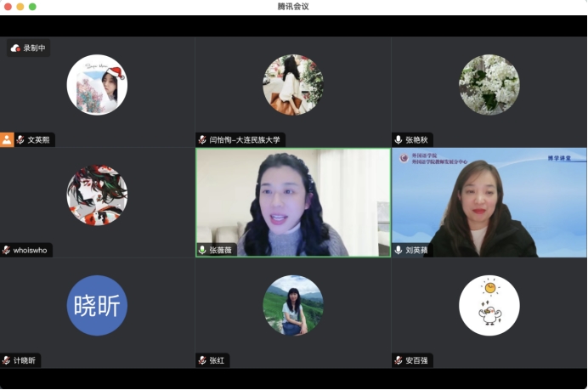Screen dimensions: 588x390
Task: Click muted mic icon beside 计晓昕
Action: point(7,360)
